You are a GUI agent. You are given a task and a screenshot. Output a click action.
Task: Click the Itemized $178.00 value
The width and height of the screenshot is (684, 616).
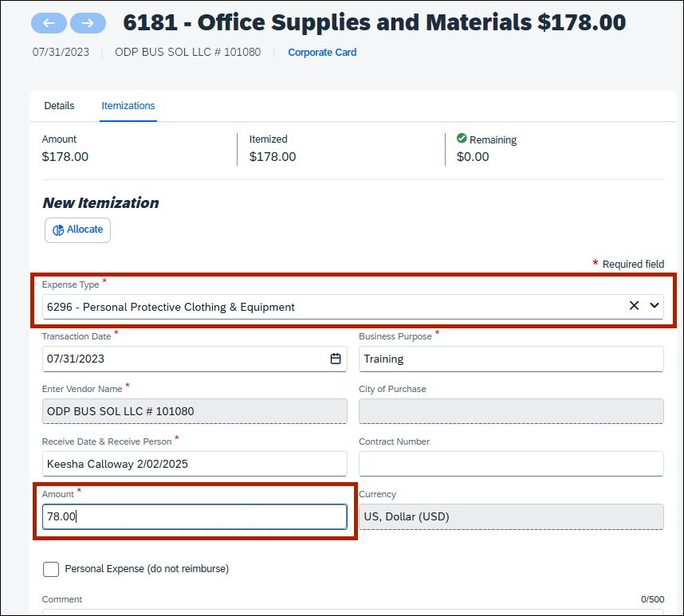click(272, 157)
